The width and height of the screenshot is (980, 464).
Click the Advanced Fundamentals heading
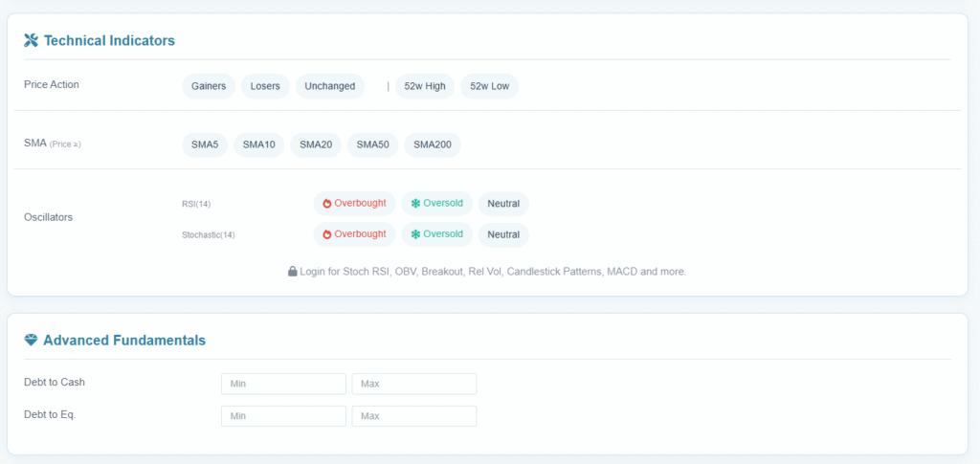[x=124, y=341]
